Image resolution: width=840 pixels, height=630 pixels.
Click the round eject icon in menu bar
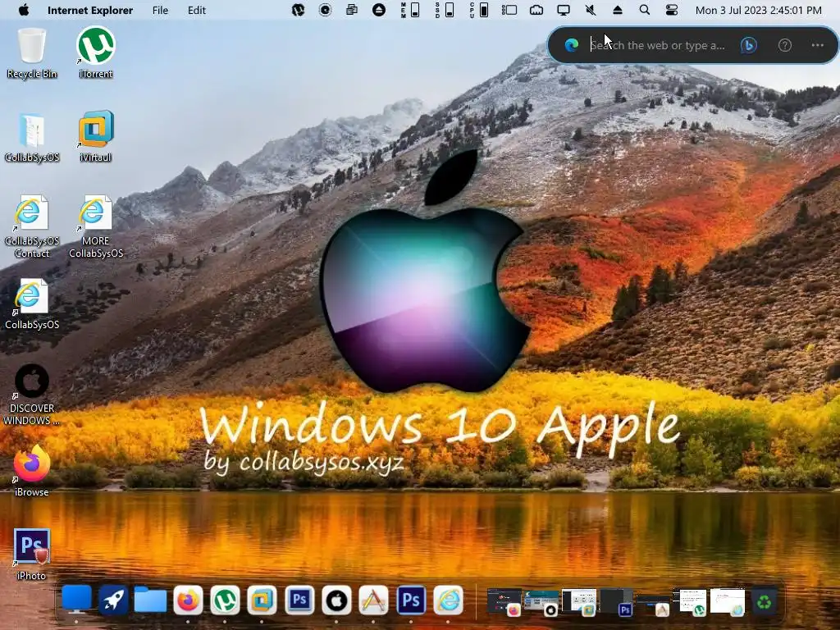pos(379,10)
